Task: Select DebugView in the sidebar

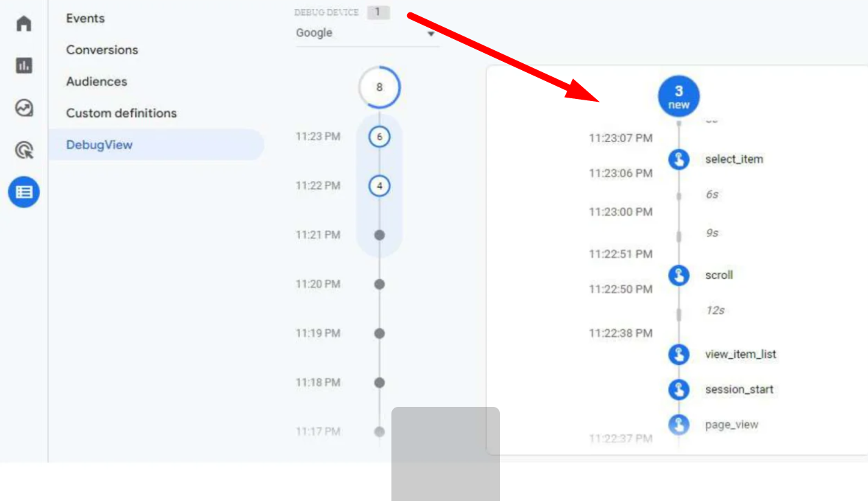Action: 100,145
